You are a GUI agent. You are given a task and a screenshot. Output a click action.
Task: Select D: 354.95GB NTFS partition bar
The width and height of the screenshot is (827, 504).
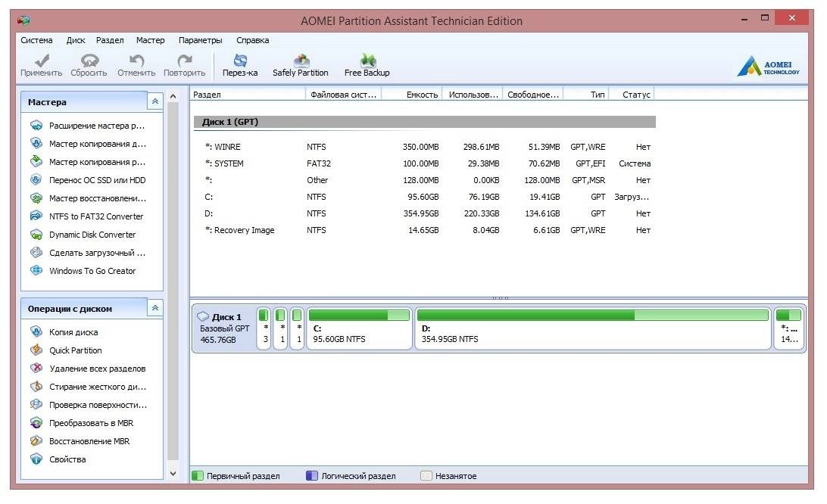coord(593,328)
